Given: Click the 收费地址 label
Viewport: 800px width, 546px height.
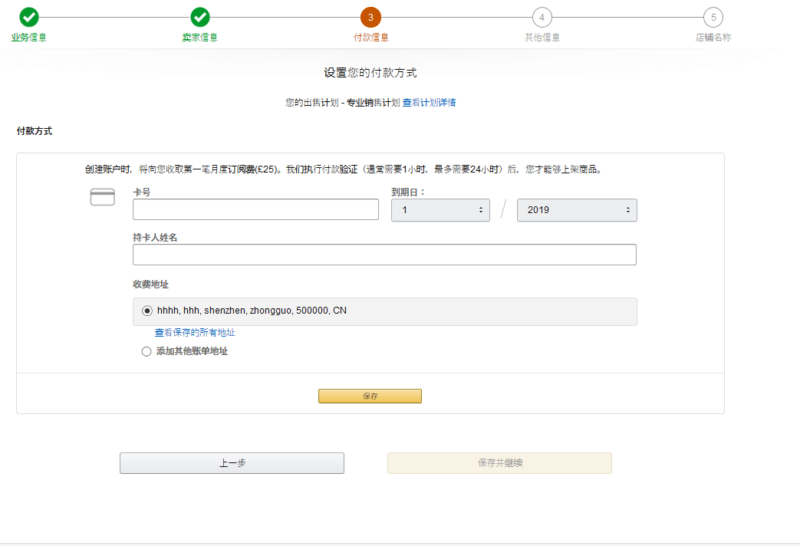Looking at the screenshot, I should [151, 284].
